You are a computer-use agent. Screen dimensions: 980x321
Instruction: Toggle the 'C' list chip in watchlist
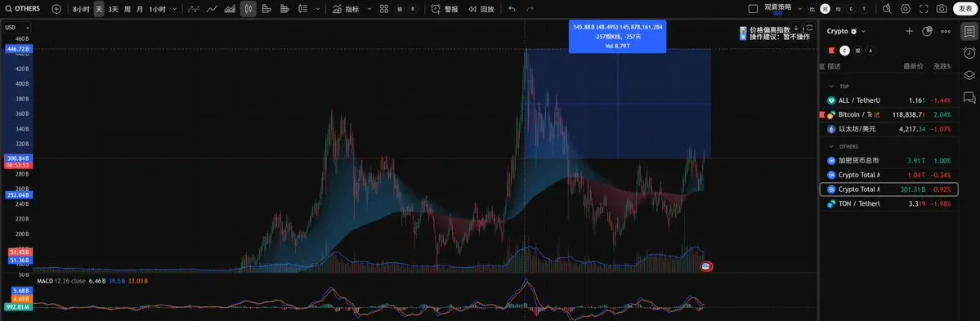point(844,51)
